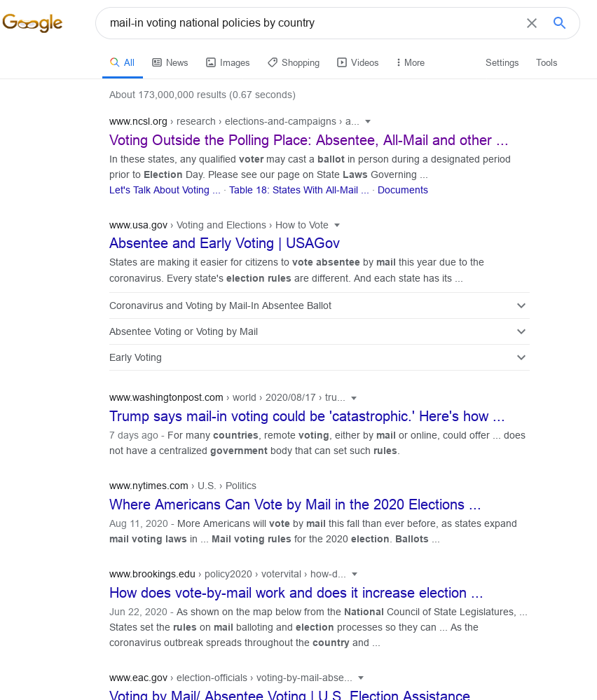Open dropdown arrow next to usa.gov URL
Screen dimensions: 597x700
click(337, 226)
